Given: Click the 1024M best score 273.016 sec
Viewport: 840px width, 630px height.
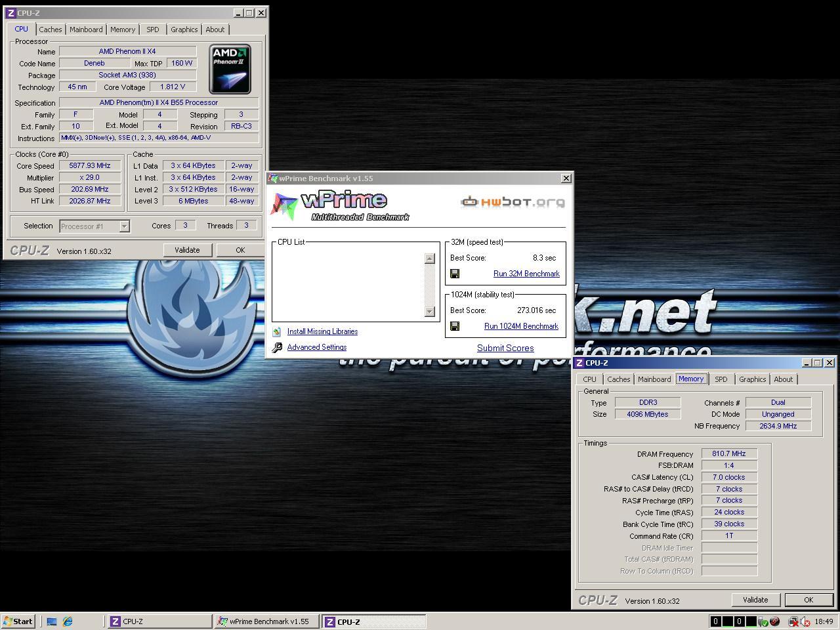Looking at the screenshot, I should (536, 310).
